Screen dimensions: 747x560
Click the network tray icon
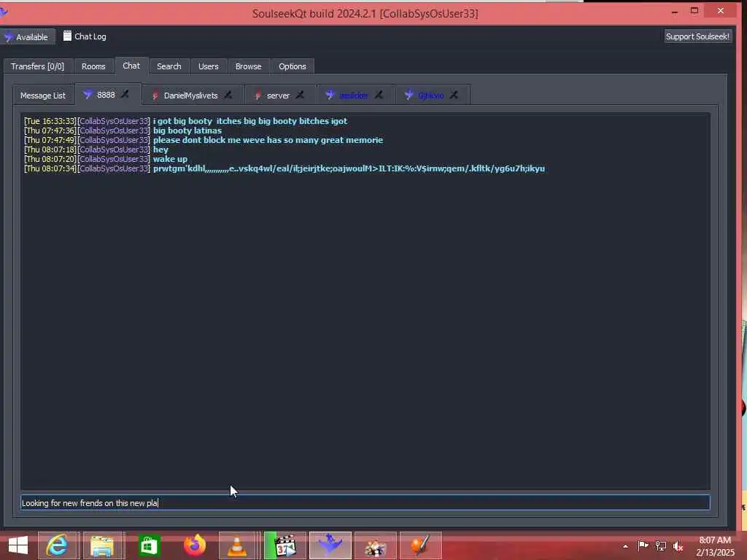(x=661, y=546)
